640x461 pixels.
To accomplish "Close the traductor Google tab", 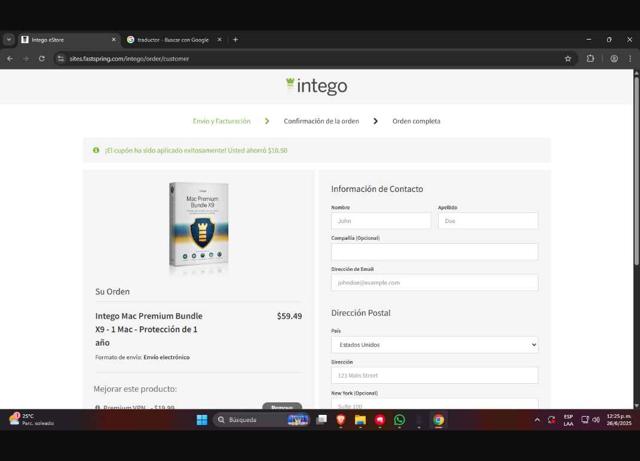I will [219, 40].
